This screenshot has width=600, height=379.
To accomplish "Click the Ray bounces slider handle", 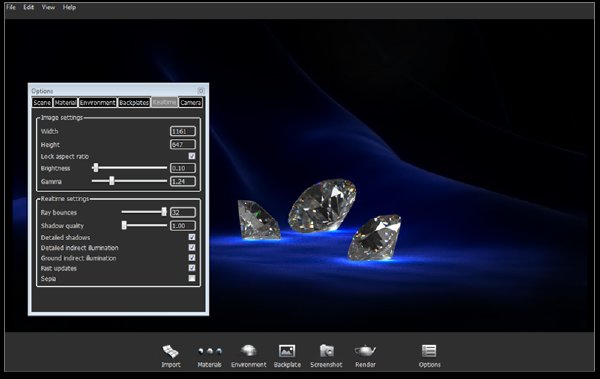I will [164, 212].
